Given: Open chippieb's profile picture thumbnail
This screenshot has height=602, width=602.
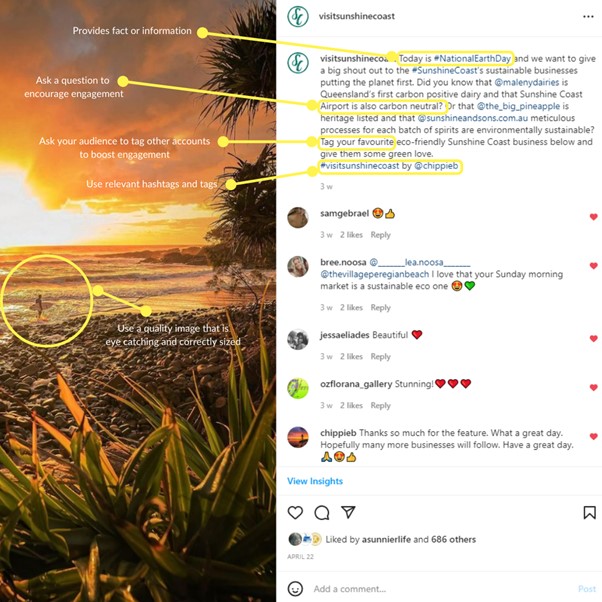Looking at the screenshot, I should tap(298, 437).
